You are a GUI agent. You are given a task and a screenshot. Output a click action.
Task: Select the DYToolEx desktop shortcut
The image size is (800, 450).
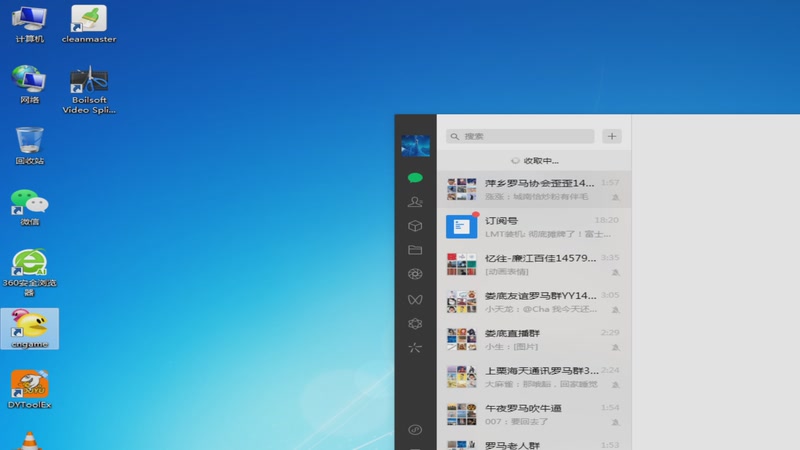point(30,389)
